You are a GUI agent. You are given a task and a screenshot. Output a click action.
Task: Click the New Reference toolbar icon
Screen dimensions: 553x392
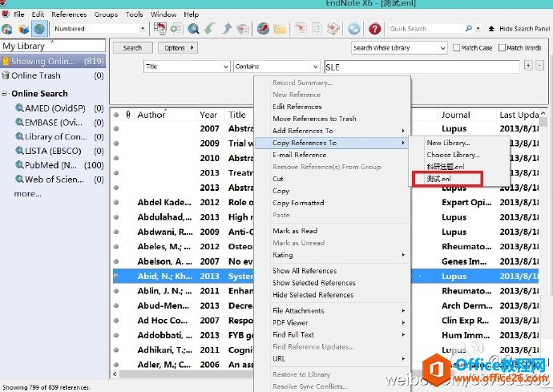point(176,29)
